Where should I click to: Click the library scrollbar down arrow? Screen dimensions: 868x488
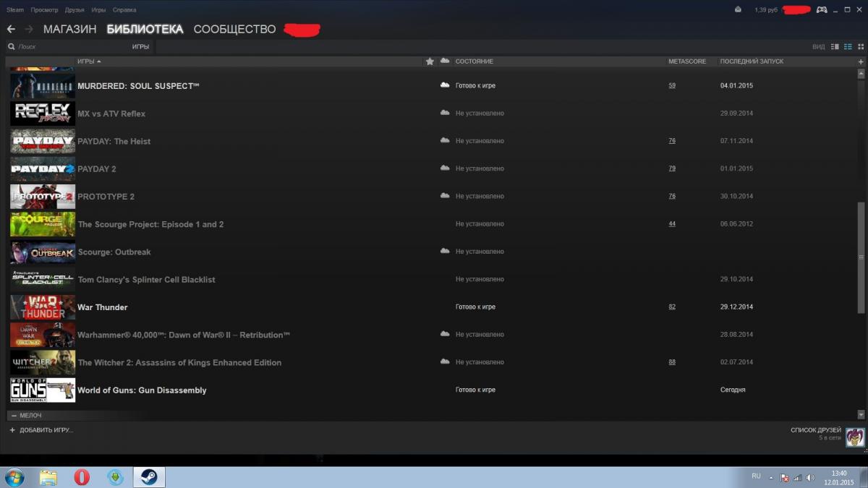pos(861,414)
